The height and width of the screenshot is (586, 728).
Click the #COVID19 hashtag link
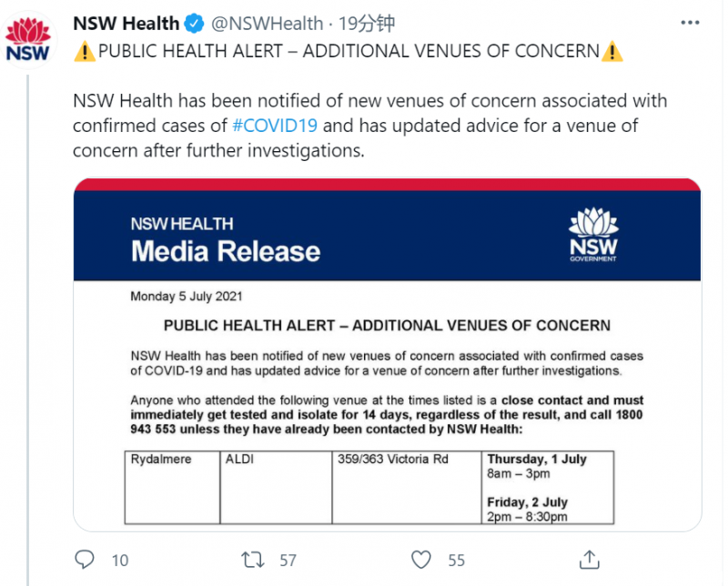pyautogui.click(x=275, y=126)
